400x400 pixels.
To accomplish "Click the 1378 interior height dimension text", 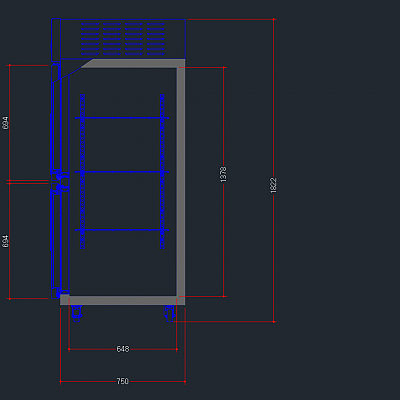I will pyautogui.click(x=223, y=174).
